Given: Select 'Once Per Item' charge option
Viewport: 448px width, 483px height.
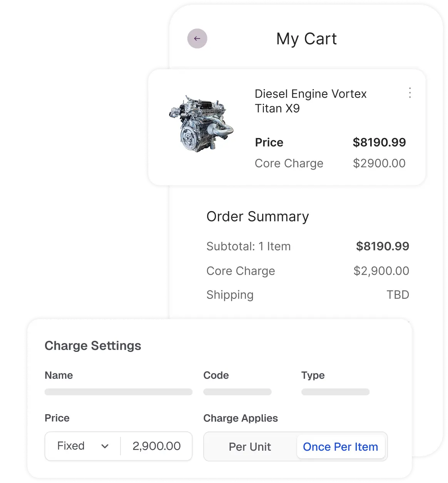Looking at the screenshot, I should point(341,446).
